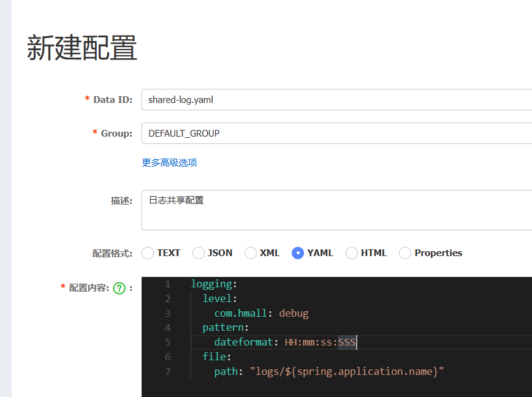Select the HTML configuration format
Image resolution: width=532 pixels, height=397 pixels.
(351, 252)
